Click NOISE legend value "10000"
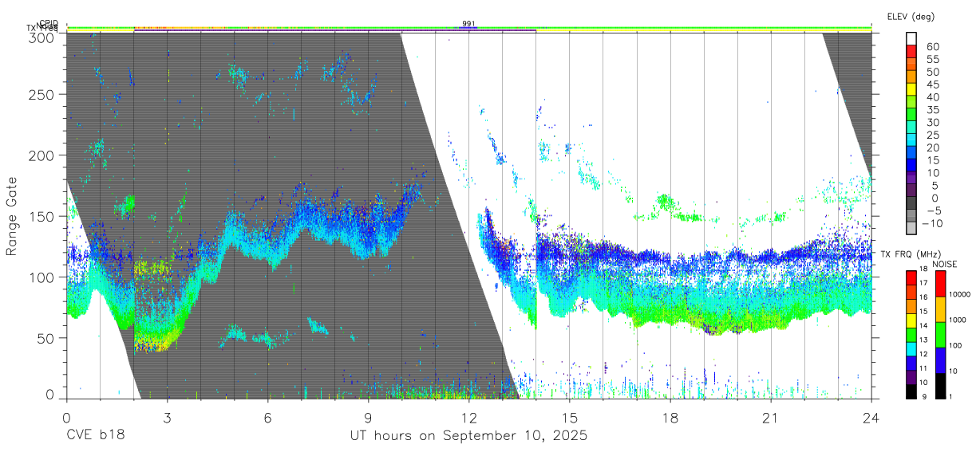The width and height of the screenshot is (980, 452). tap(959, 294)
